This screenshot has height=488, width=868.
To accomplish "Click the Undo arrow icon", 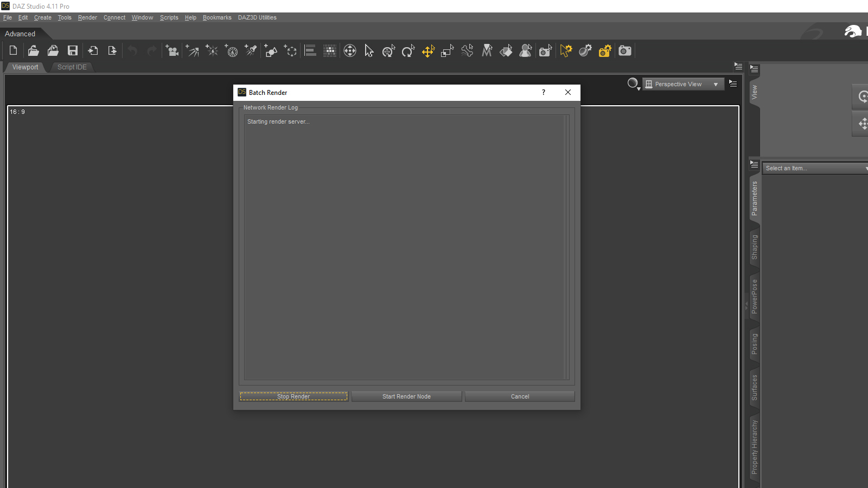I will (132, 51).
